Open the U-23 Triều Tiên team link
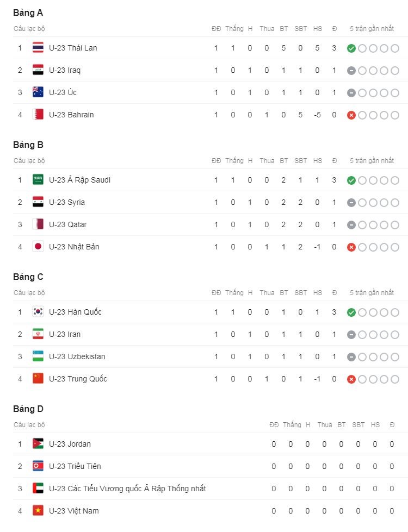The image size is (408, 532). point(75,466)
